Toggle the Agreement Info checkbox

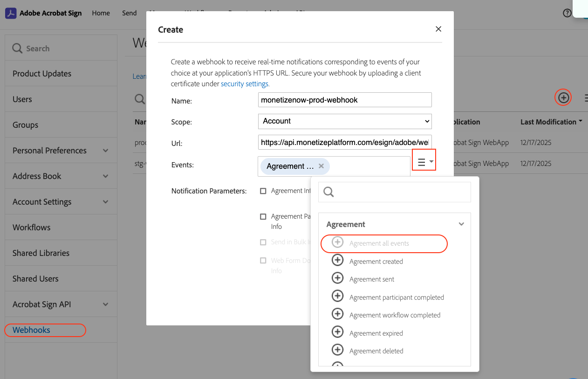coord(263,191)
